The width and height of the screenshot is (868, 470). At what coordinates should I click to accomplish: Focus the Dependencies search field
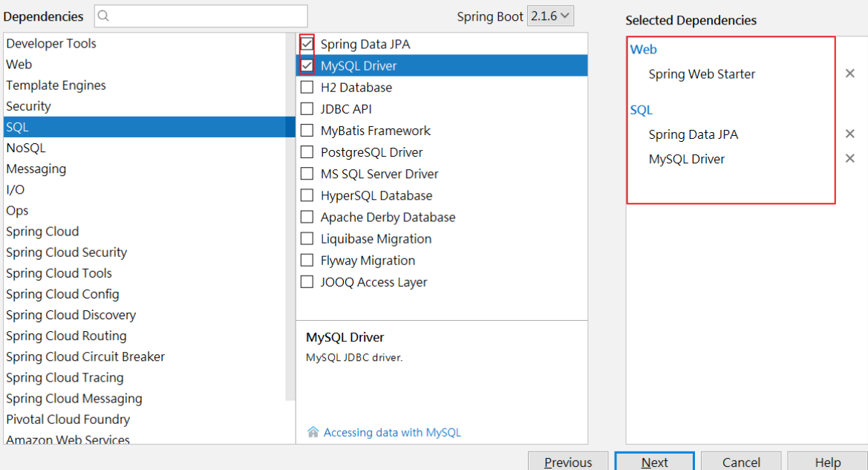[201, 16]
